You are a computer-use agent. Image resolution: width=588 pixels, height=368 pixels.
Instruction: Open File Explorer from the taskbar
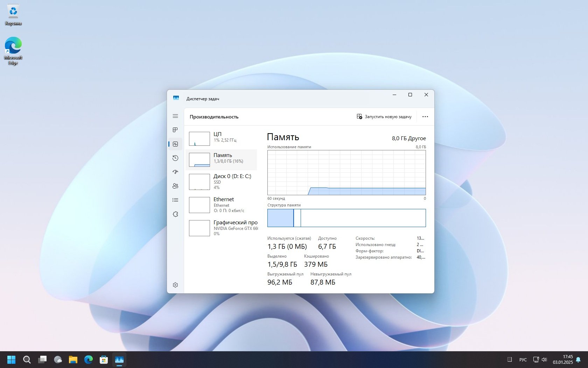click(x=73, y=360)
